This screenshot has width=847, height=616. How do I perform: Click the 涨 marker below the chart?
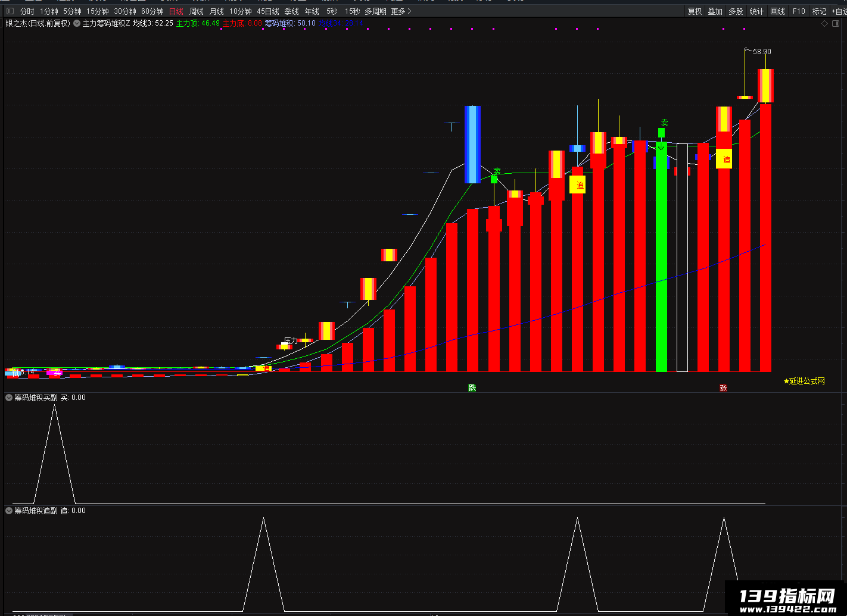click(723, 388)
